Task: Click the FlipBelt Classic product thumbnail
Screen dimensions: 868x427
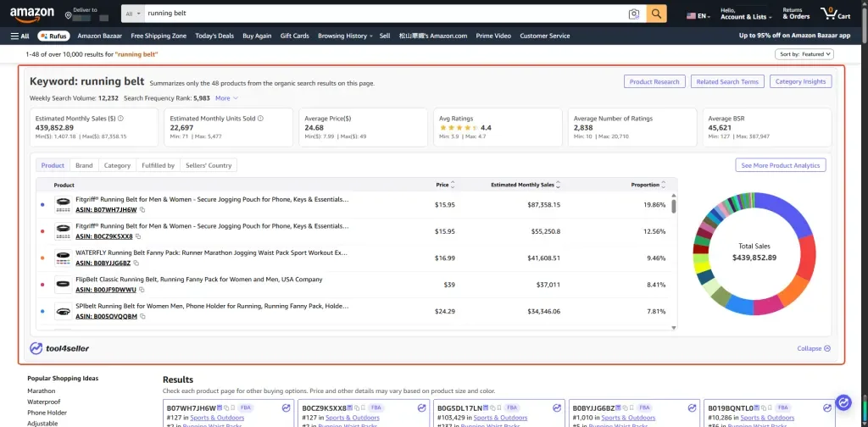Action: (x=63, y=285)
